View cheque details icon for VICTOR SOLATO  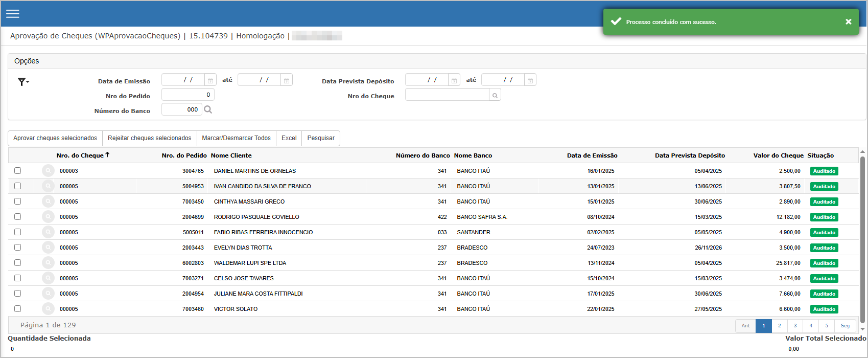[x=48, y=309]
